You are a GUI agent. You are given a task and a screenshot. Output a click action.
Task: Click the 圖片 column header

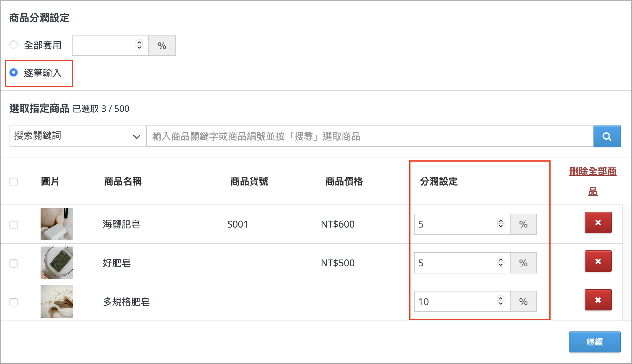(x=50, y=181)
